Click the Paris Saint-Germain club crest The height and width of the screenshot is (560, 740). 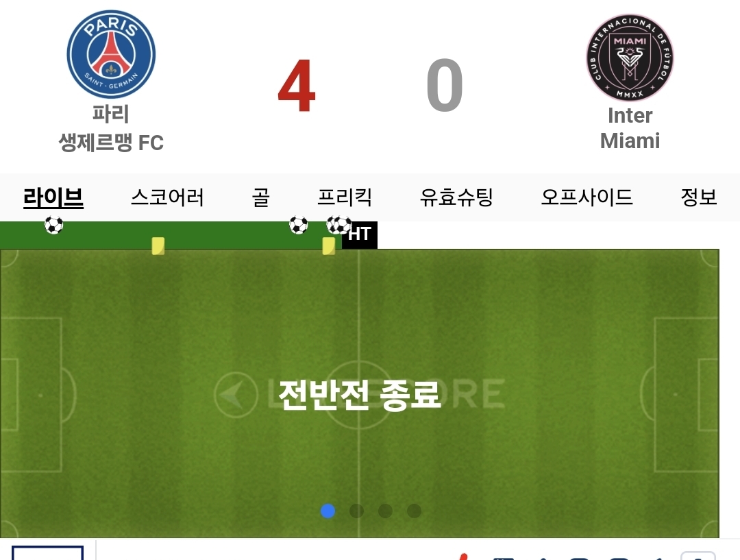[x=111, y=54]
